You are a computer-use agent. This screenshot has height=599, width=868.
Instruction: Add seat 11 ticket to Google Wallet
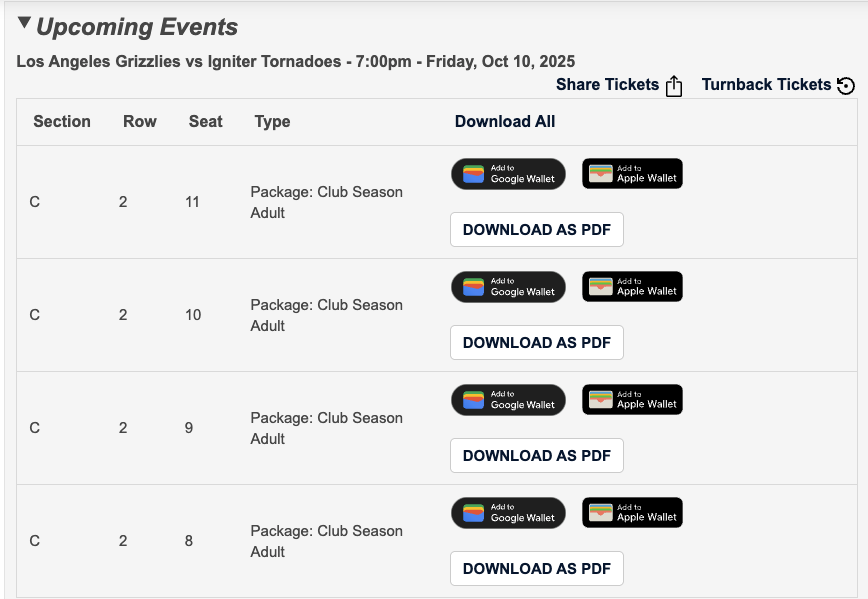click(x=508, y=174)
